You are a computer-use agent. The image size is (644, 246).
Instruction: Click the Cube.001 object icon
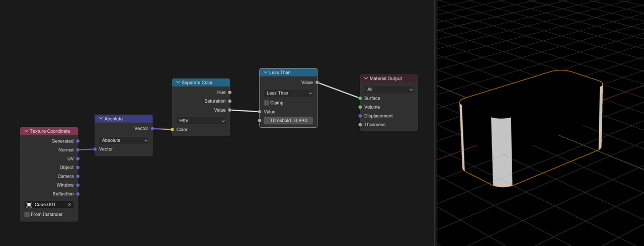29,205
